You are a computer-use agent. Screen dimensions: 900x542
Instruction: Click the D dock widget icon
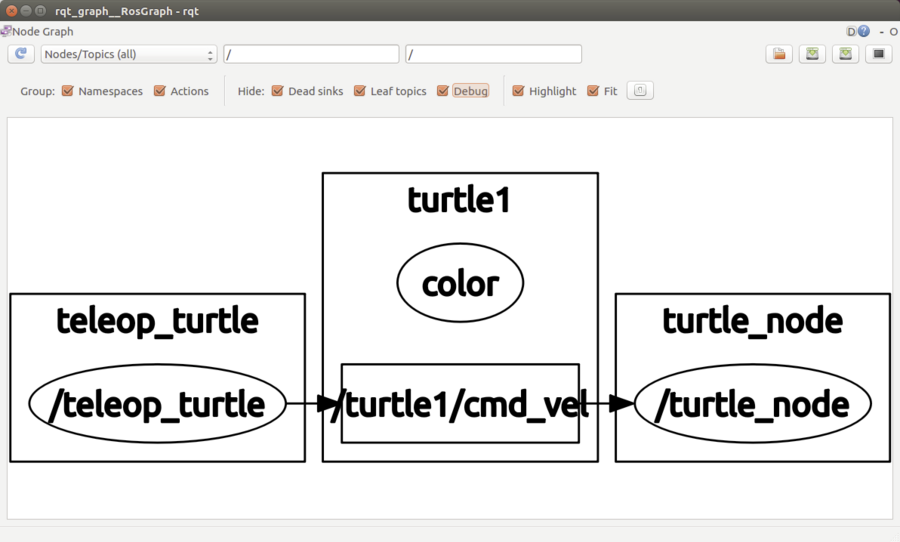coord(851,32)
